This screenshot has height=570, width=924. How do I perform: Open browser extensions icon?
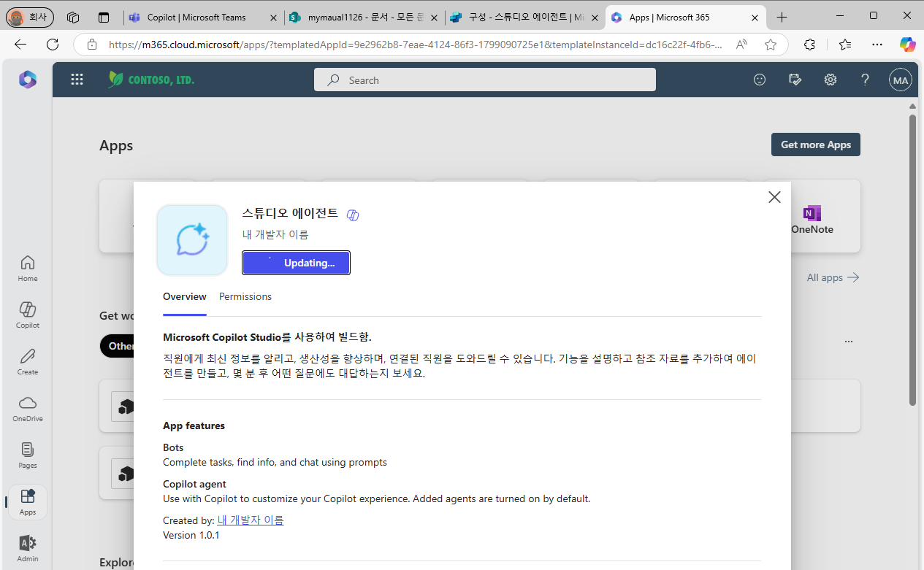tap(809, 45)
